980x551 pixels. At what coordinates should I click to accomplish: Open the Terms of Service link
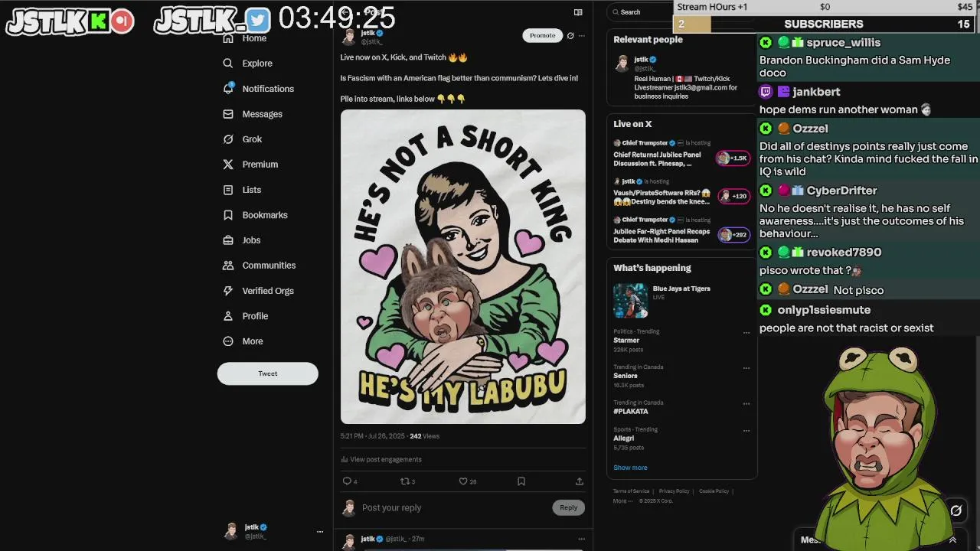631,491
